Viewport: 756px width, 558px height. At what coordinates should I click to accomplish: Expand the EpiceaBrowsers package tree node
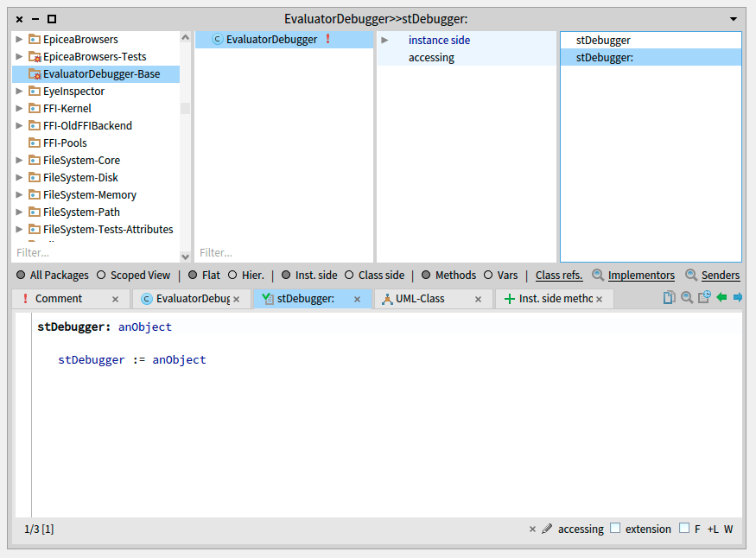[20, 40]
